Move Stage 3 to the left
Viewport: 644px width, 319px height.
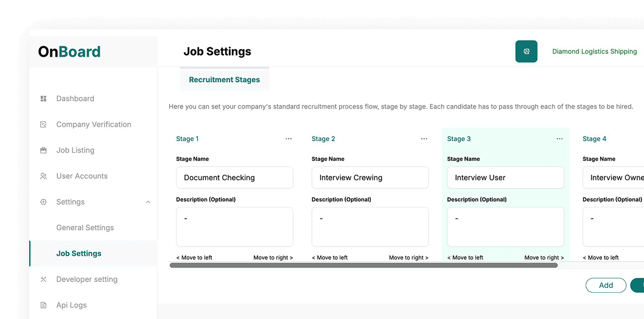[466, 258]
